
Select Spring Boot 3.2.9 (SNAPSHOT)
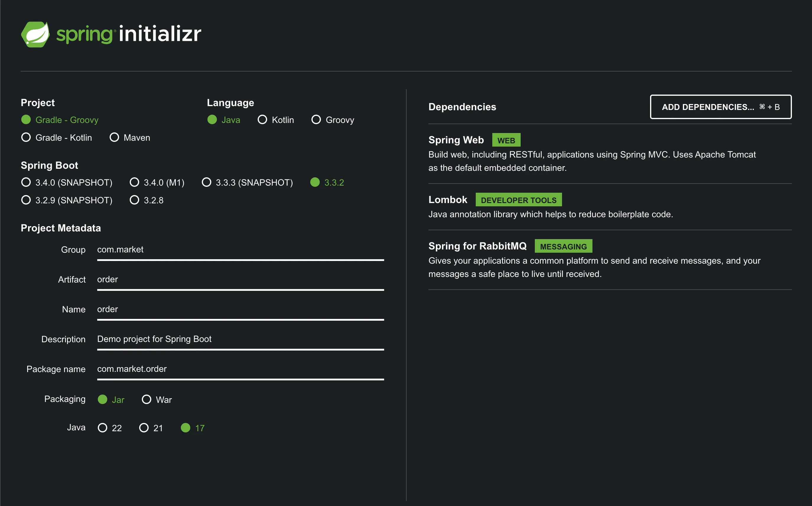(26, 200)
